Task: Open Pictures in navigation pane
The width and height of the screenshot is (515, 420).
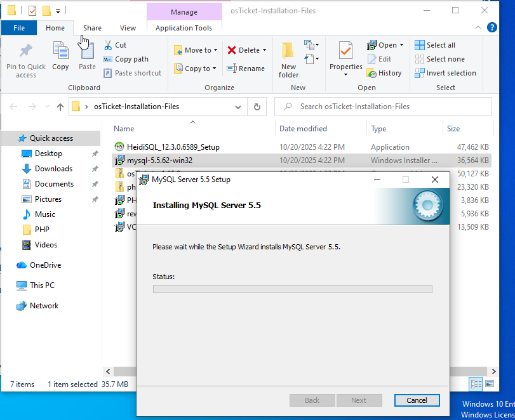Action: pos(48,199)
